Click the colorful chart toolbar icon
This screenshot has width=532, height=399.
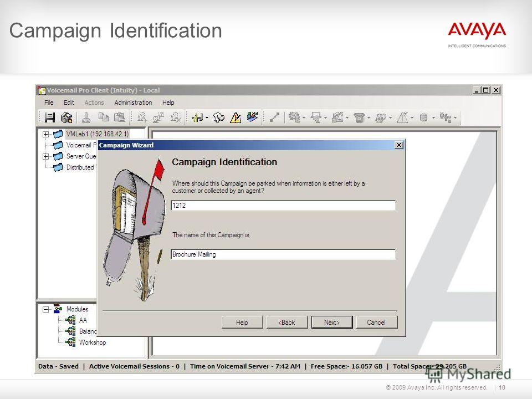coord(252,117)
